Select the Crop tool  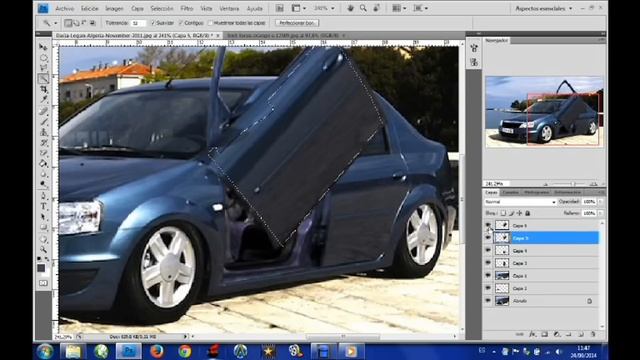click(x=43, y=89)
